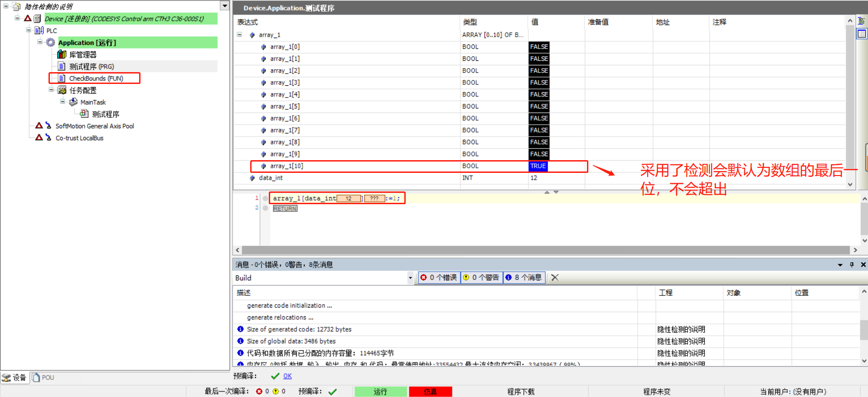The height and width of the screenshot is (397, 868).
Task: Collapse the Application tree node
Action: click(40, 42)
